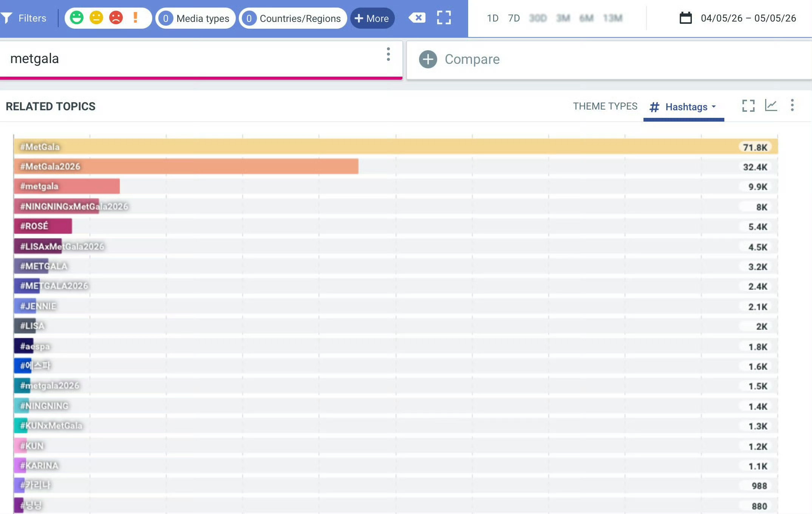Open the metgala query options menu
Screen dimensions: 812x514
pyautogui.click(x=388, y=54)
